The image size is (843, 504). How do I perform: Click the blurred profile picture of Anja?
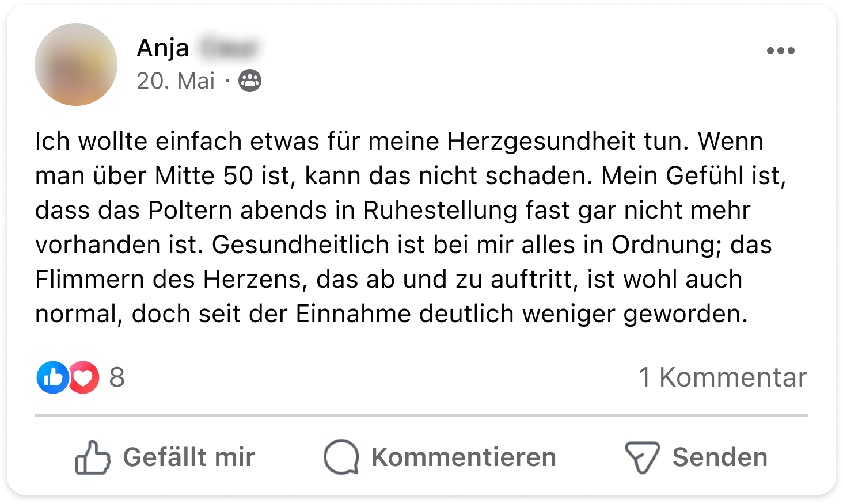76,64
